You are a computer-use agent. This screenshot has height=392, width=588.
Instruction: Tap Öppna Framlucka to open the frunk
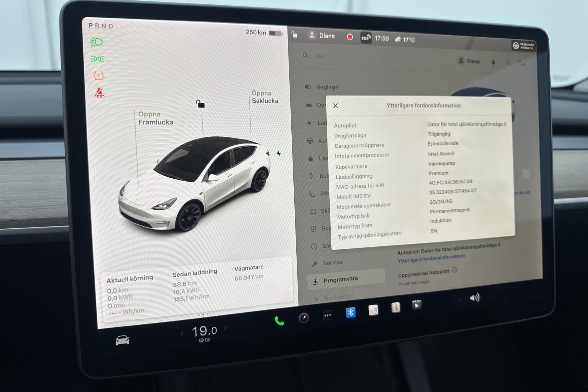pyautogui.click(x=155, y=118)
